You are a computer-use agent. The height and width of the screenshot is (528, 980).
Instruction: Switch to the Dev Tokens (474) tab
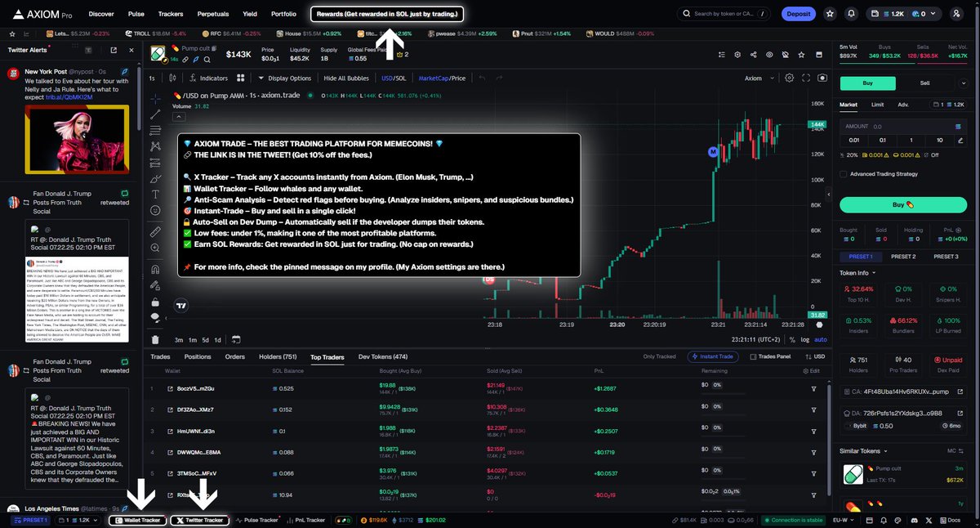coord(383,356)
